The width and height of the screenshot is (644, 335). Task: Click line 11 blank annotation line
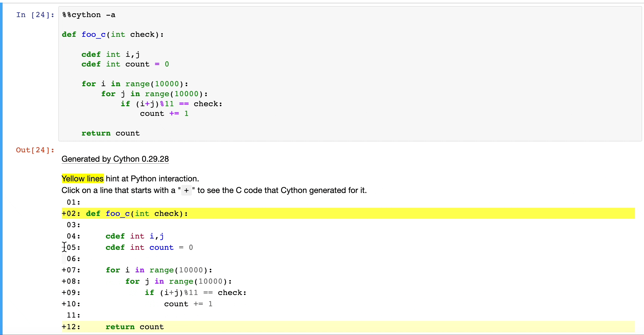(73, 315)
